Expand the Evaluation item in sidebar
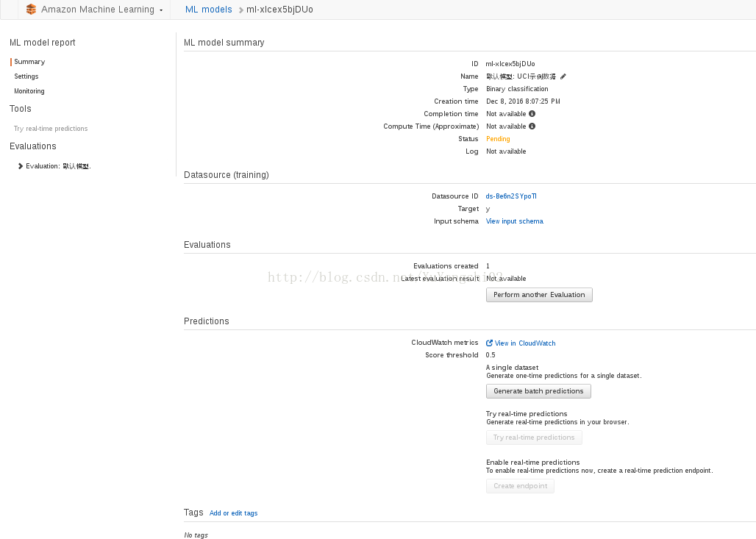 21,166
